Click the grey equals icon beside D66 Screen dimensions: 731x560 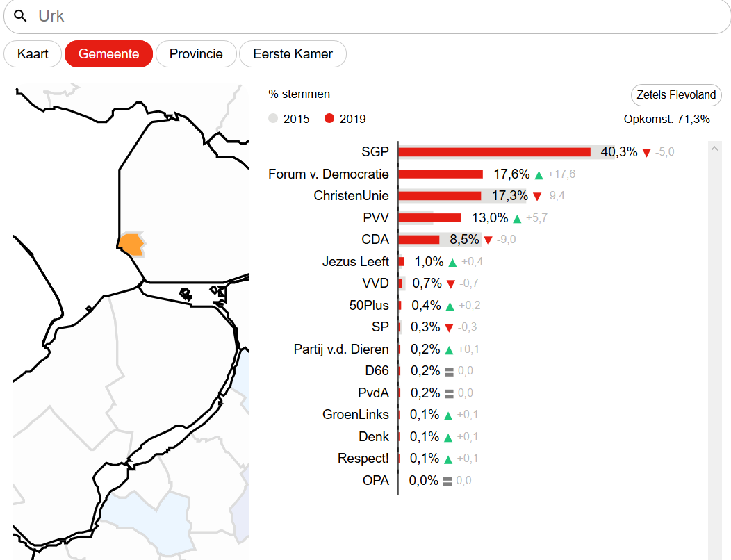coord(449,372)
